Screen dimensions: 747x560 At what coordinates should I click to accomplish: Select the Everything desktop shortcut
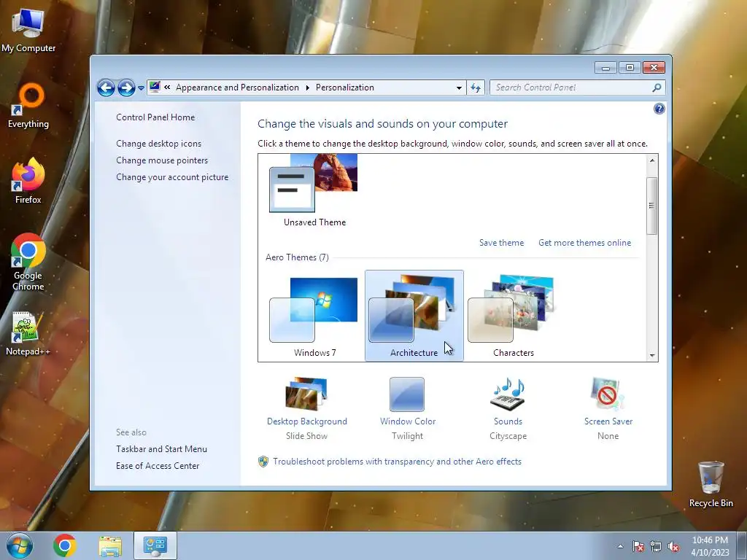point(28,106)
